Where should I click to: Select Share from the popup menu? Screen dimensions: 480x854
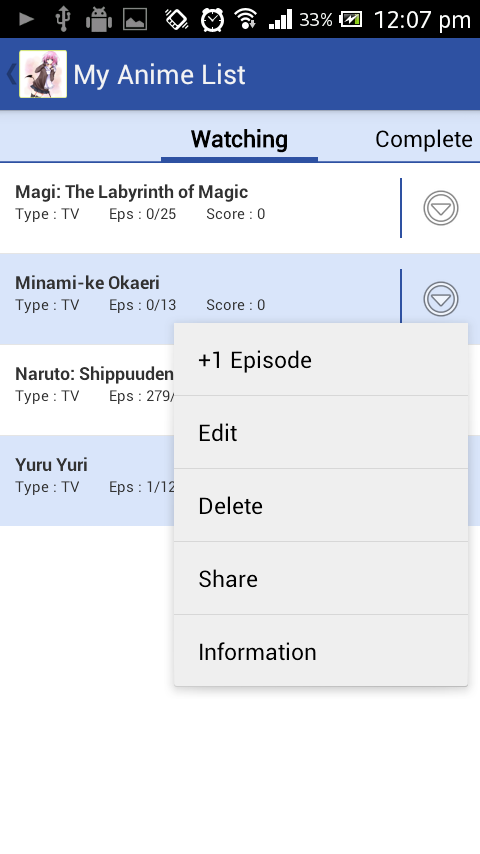tap(321, 579)
